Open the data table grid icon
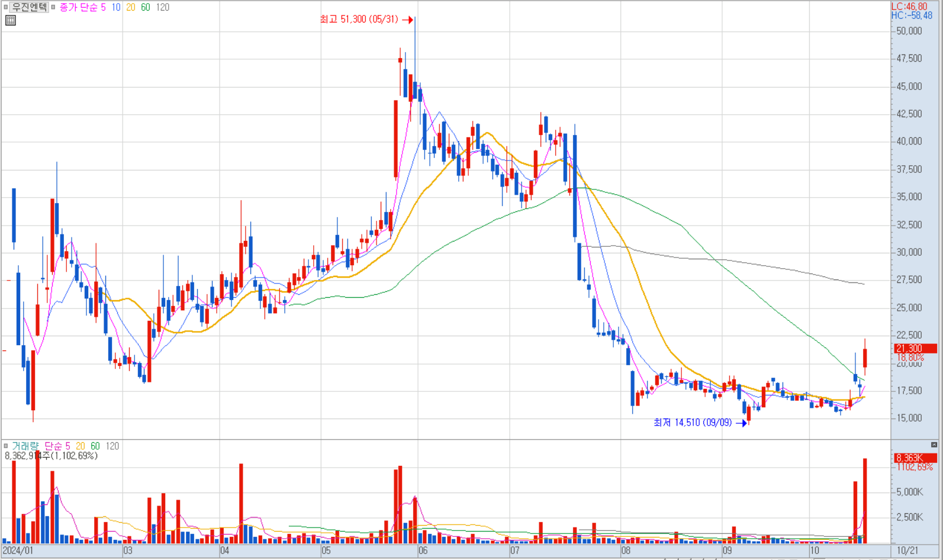Screen dimensions: 943x560 pos(11,21)
